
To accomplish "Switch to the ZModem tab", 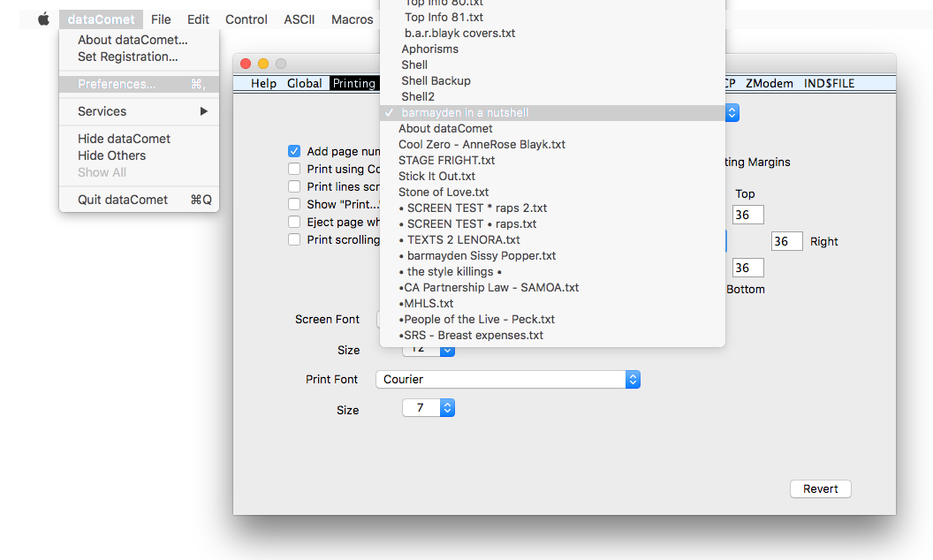I will tap(770, 83).
